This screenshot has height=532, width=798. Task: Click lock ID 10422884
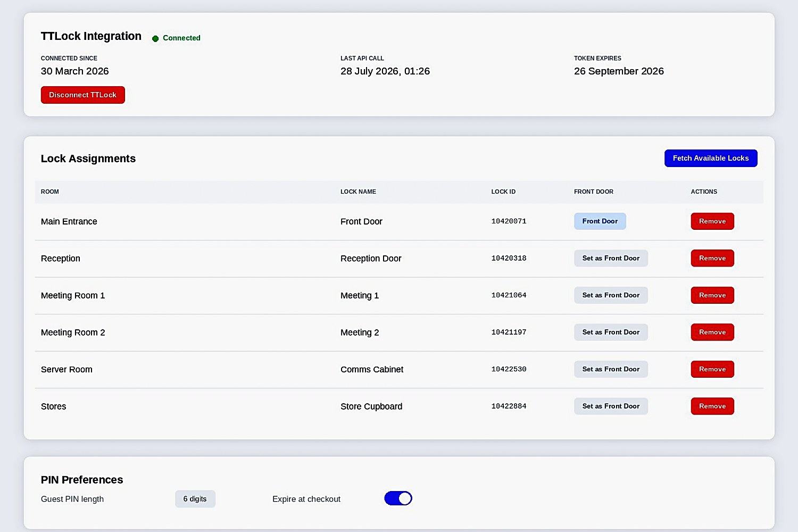509,406
